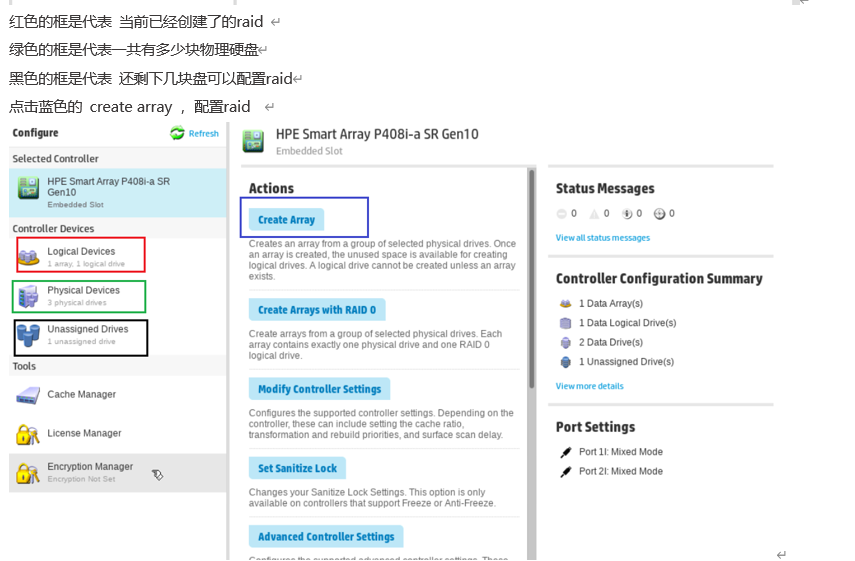Click the critical status message icon
The image size is (855, 561).
point(561,214)
